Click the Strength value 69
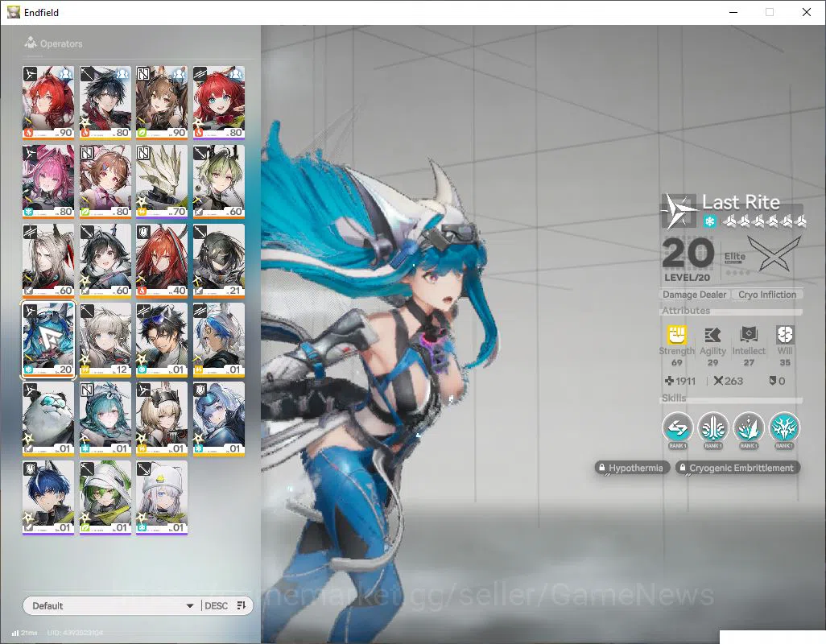 (x=677, y=362)
